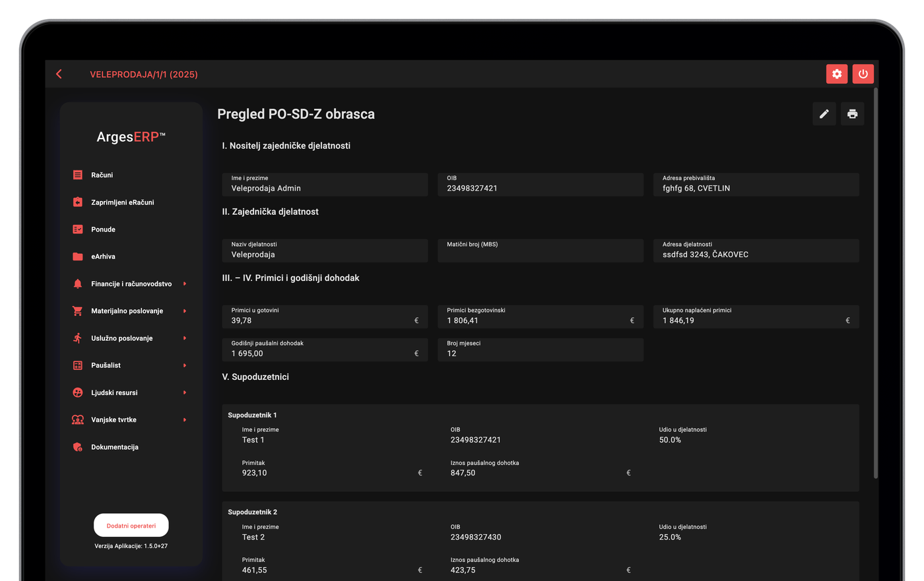The image size is (924, 581).
Task: Click the Paušalist calculator icon
Action: pos(78,365)
